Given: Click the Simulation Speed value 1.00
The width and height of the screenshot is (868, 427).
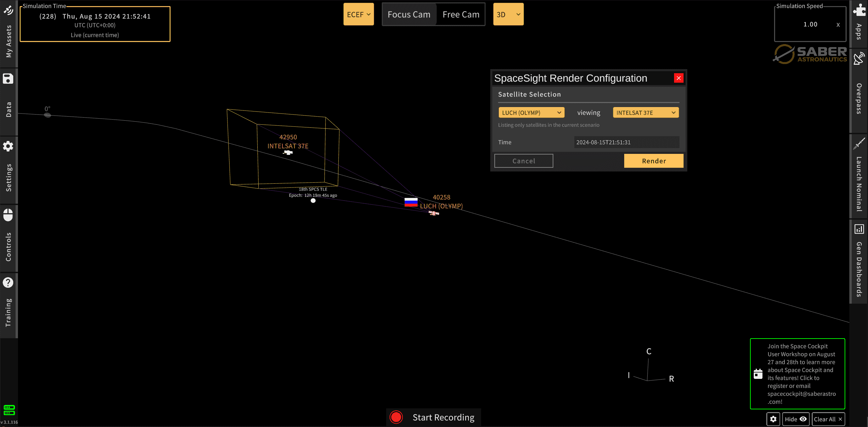Looking at the screenshot, I should (x=810, y=24).
